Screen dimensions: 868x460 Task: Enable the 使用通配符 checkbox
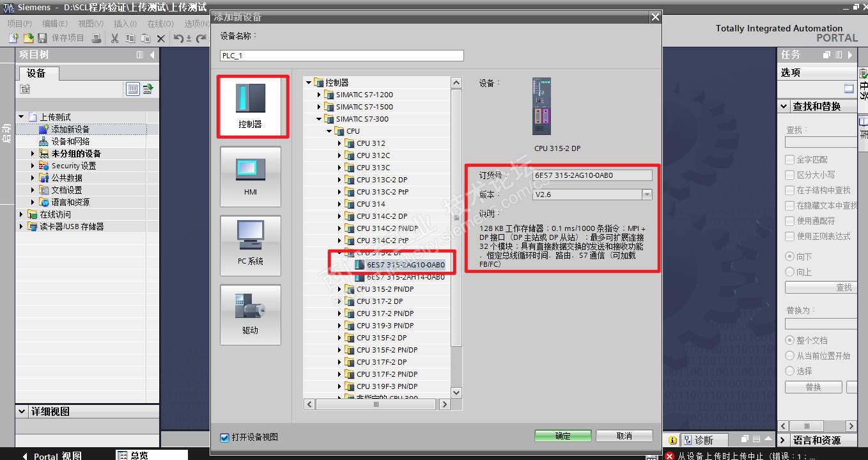point(789,221)
